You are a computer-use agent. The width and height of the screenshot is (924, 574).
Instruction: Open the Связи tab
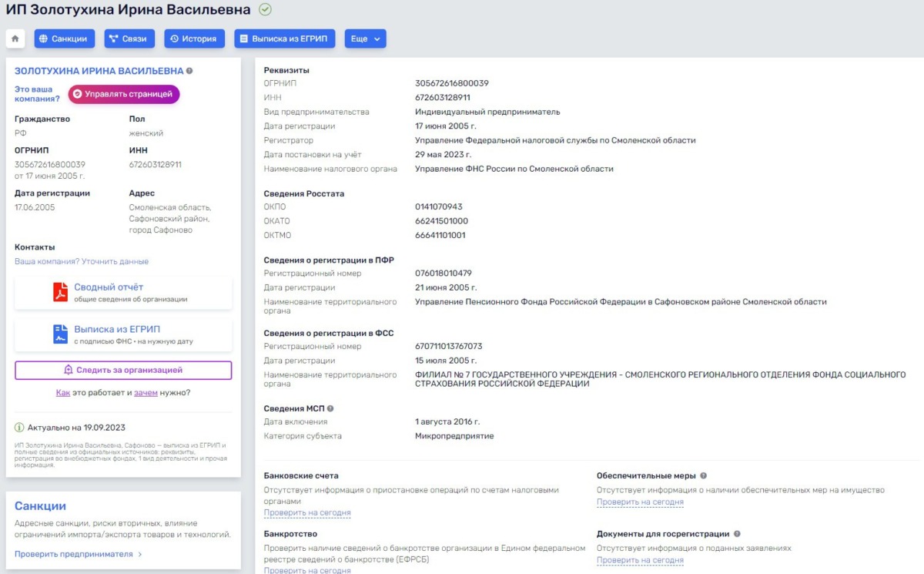click(129, 39)
